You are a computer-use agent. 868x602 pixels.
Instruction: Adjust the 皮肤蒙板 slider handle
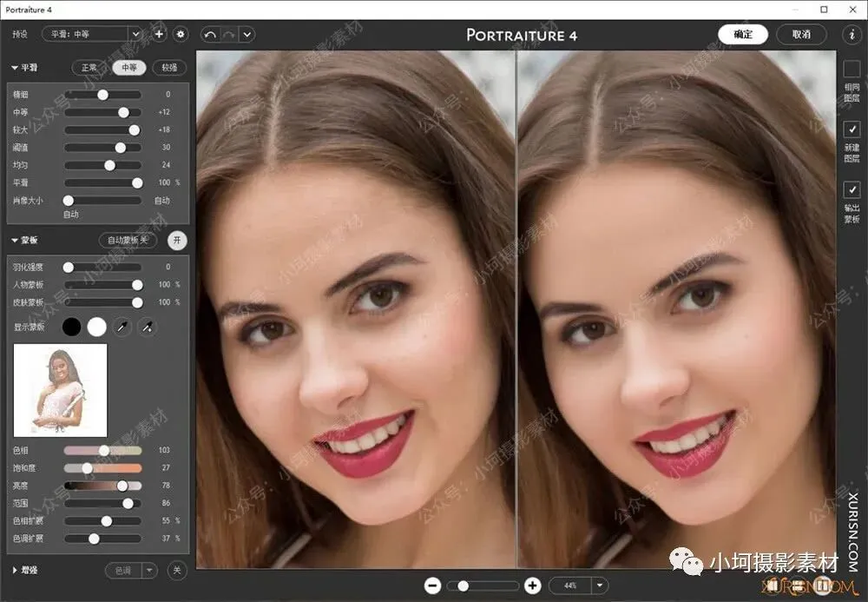[x=137, y=303]
